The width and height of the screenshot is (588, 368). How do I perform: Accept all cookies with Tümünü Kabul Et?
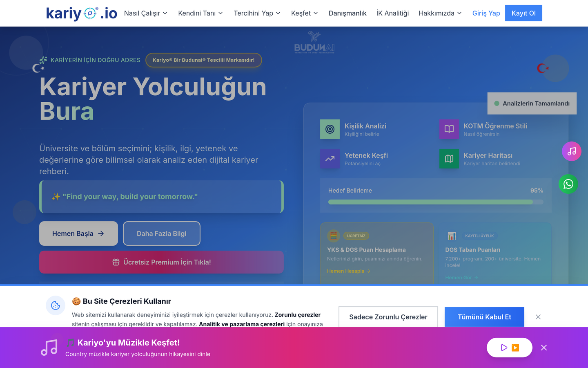click(484, 317)
